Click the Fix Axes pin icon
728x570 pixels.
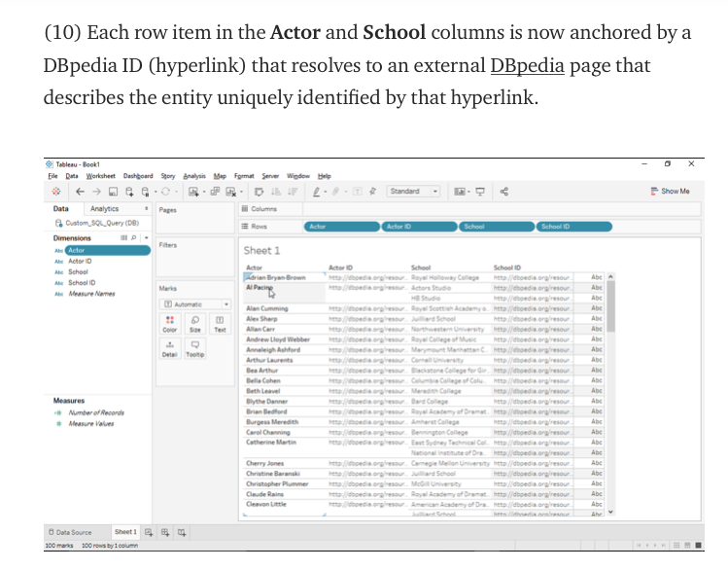click(372, 192)
